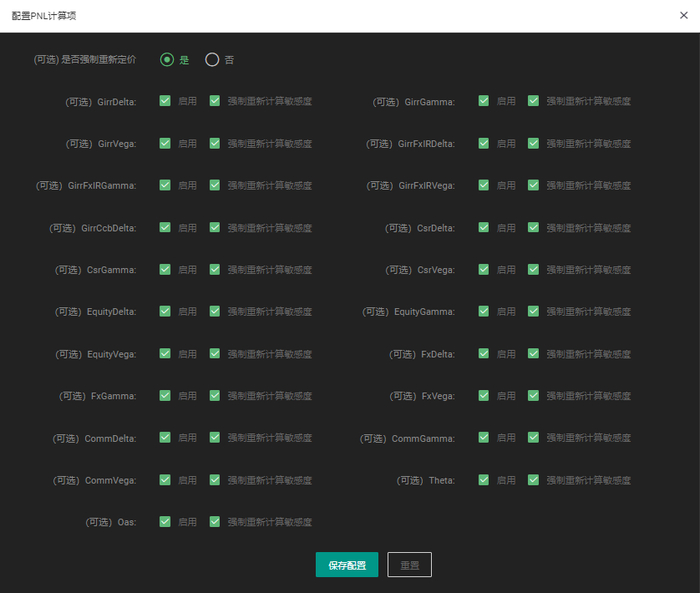Toggle 强制重新计算敏感度 for FxVega

[x=533, y=396]
